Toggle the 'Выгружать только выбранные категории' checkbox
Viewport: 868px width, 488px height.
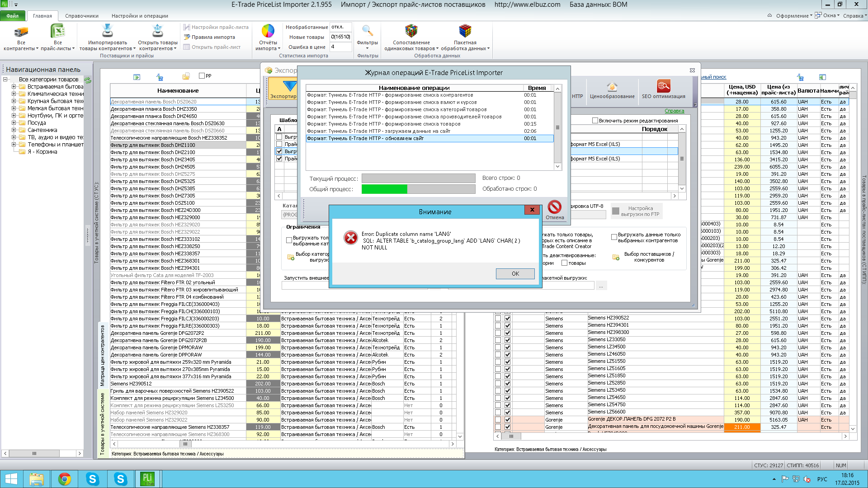tap(289, 240)
